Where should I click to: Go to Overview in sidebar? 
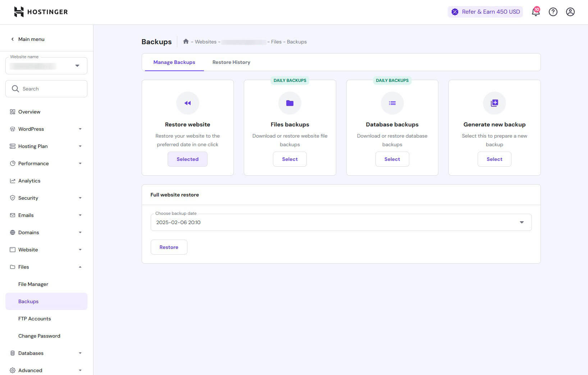[46, 112]
